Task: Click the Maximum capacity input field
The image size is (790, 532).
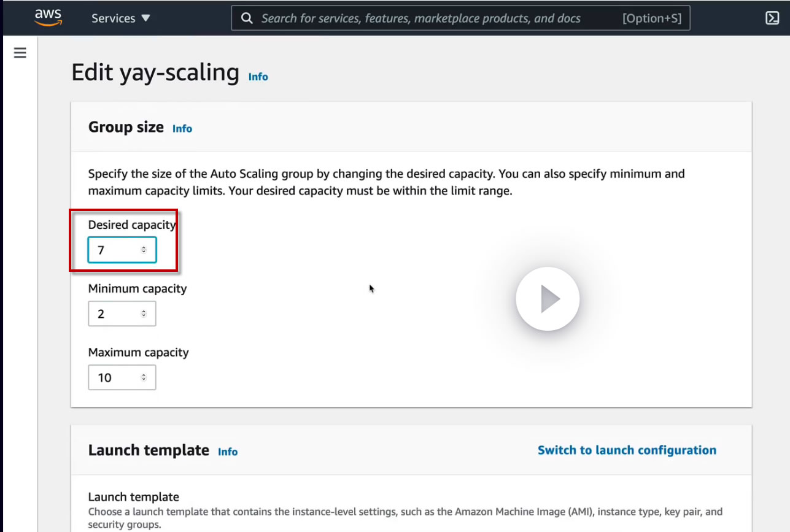Action: coord(117,377)
